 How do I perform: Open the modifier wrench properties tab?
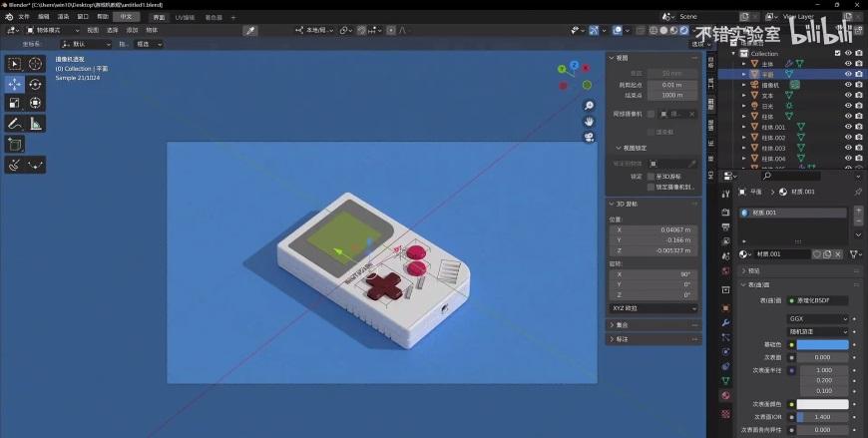(725, 322)
